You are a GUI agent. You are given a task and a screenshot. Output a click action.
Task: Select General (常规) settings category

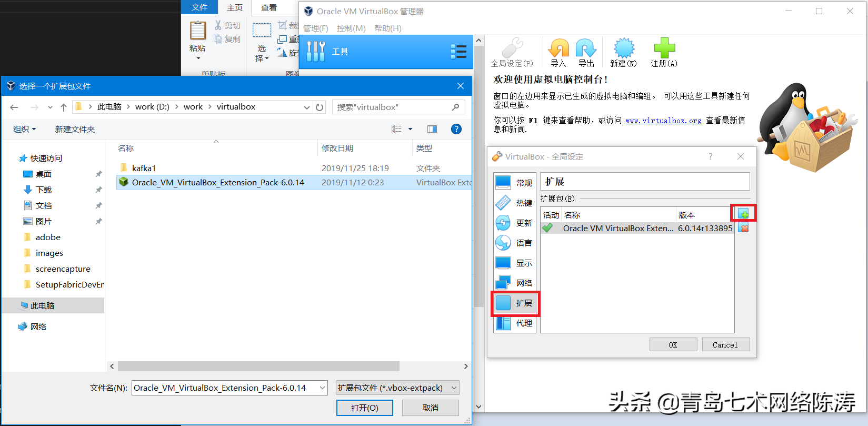(514, 183)
